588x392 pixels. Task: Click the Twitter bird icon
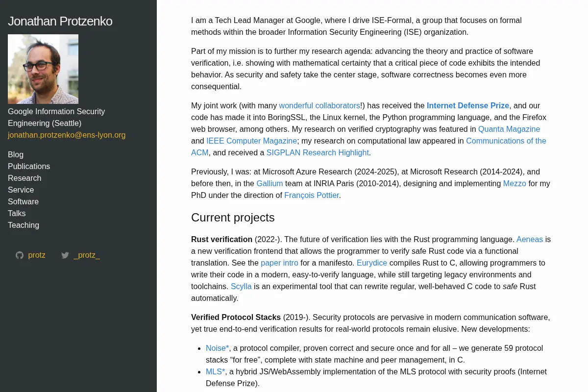tap(65, 255)
